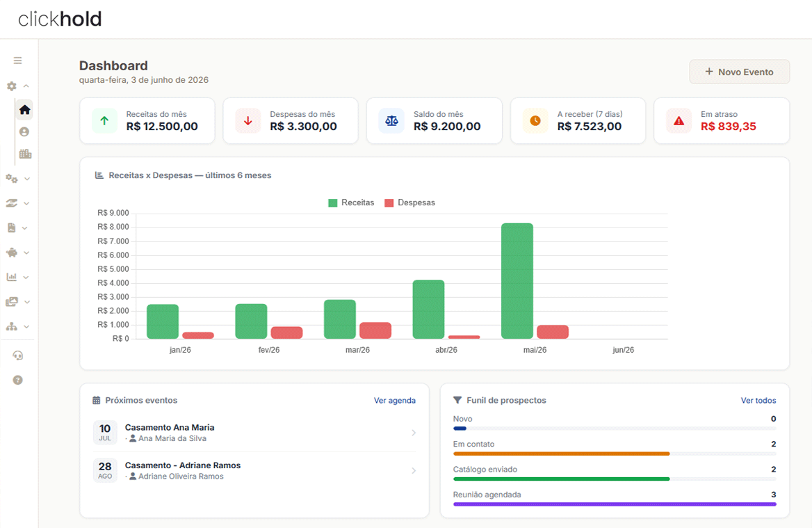Image resolution: width=812 pixels, height=528 pixels.
Task: Expand the sitemap menu chevron
Action: [x=26, y=327]
